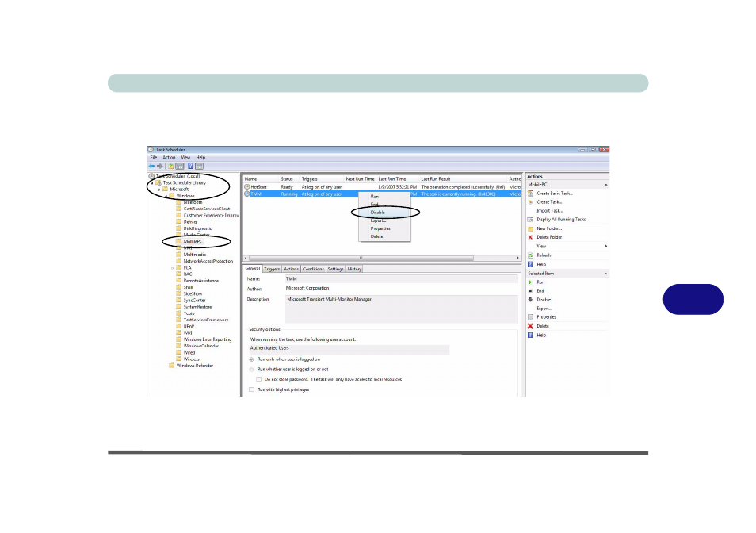
Task: Open the Action menu
Action: 169,157
